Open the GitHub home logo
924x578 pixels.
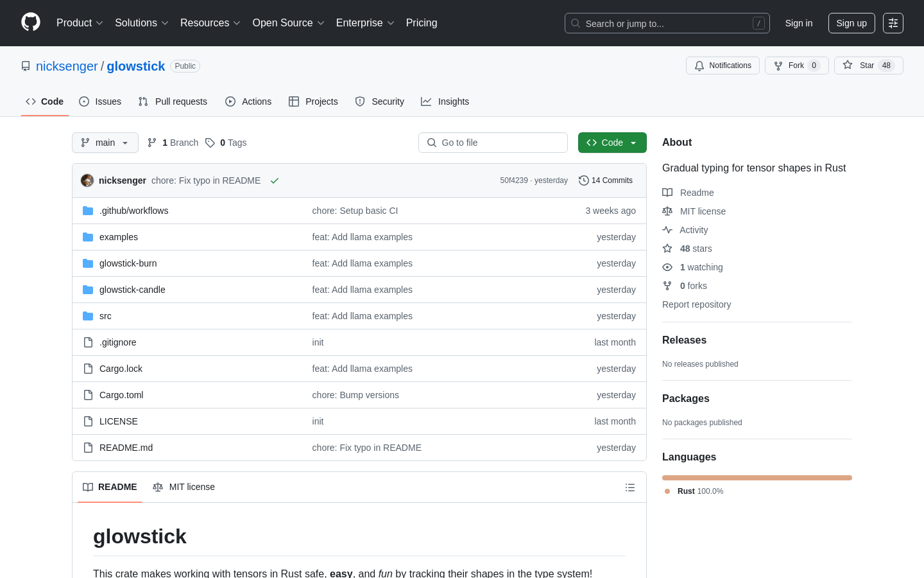tap(31, 22)
